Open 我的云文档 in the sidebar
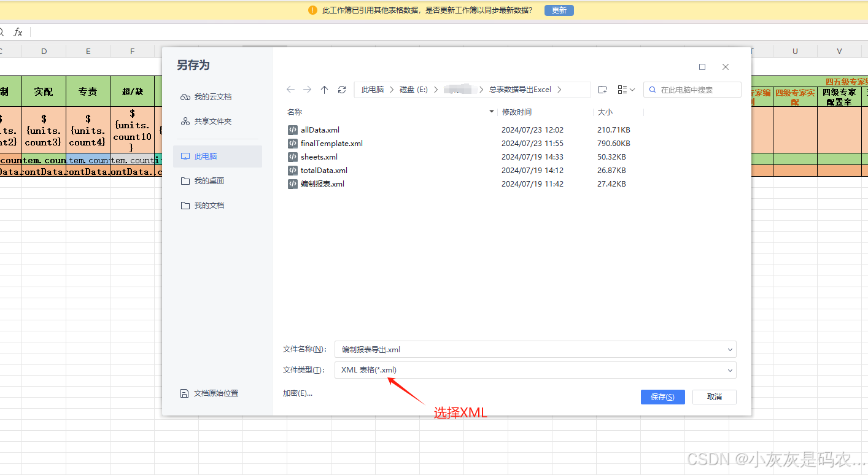Screen dimensions: 868x475 point(218,97)
